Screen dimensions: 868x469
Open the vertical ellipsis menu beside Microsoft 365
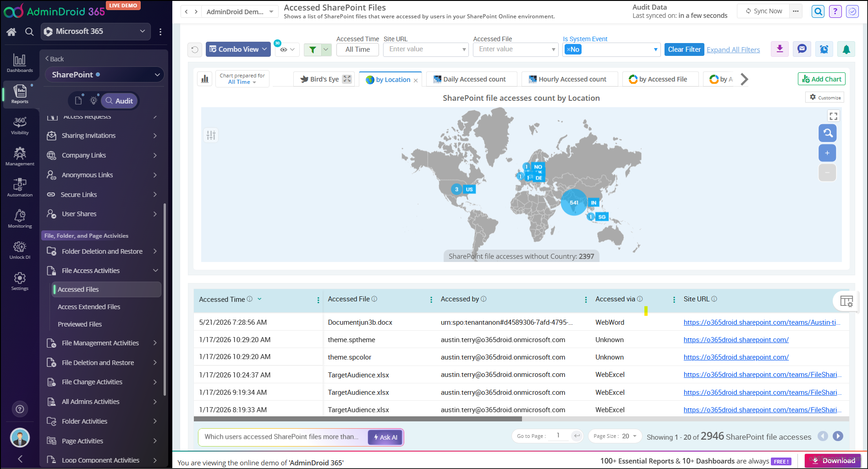click(x=160, y=32)
